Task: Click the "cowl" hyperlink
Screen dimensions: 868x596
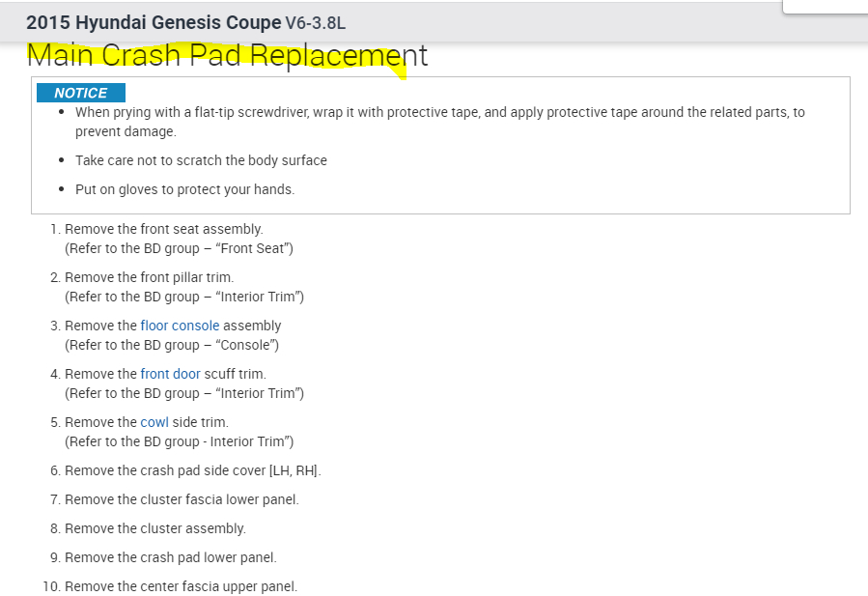Action: 154,422
